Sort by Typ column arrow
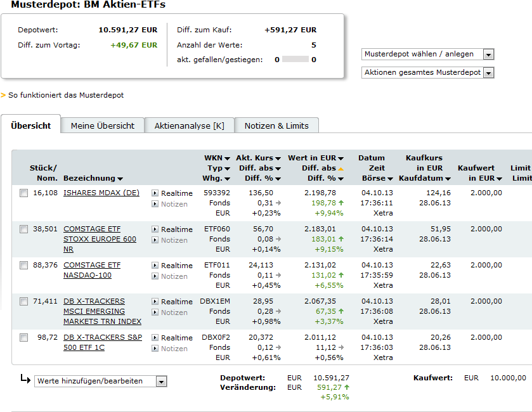The image size is (532, 412). tap(228, 169)
